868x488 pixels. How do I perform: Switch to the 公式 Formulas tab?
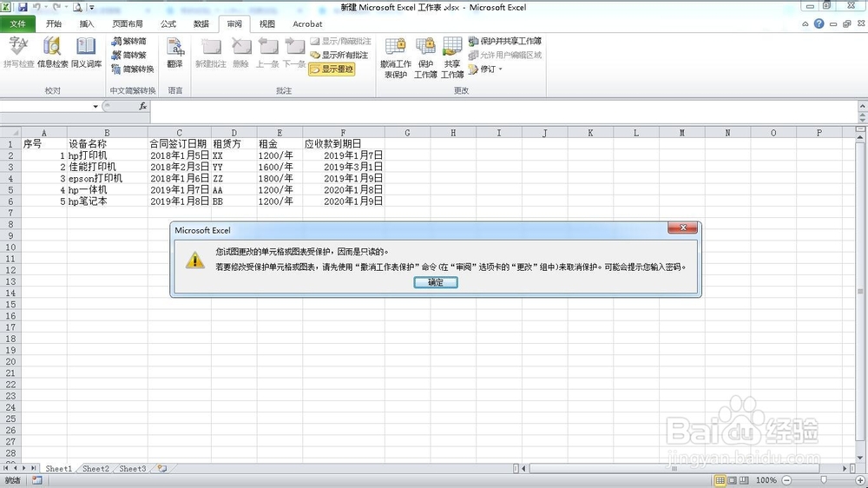[168, 23]
